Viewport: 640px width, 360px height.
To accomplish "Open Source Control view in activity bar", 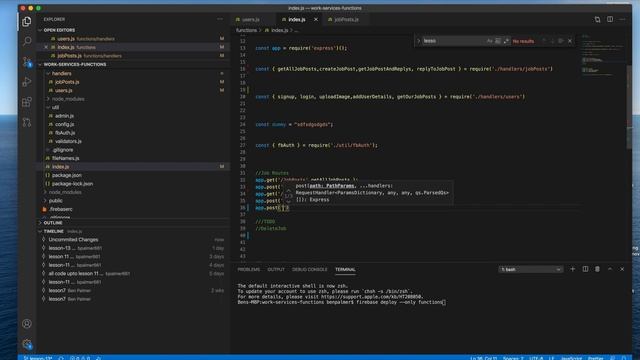I will coord(27,62).
